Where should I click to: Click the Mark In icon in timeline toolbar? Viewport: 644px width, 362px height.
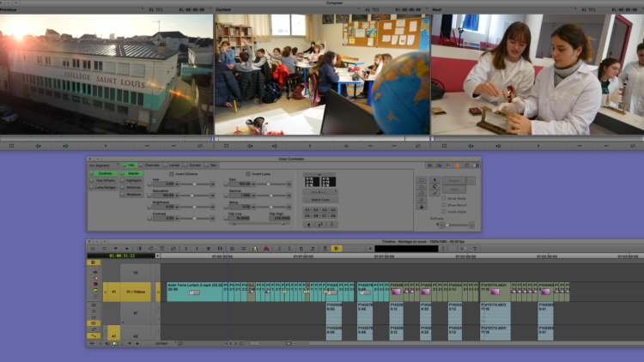185,248
